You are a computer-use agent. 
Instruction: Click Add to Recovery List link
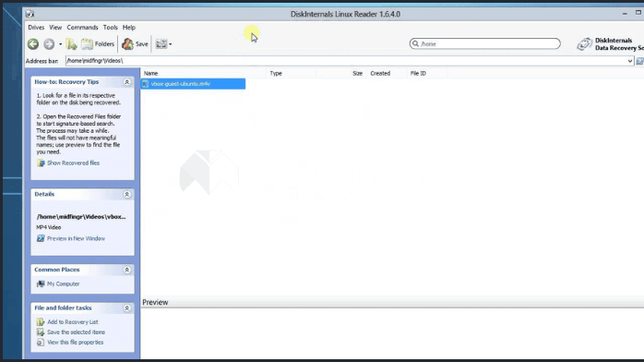point(73,322)
